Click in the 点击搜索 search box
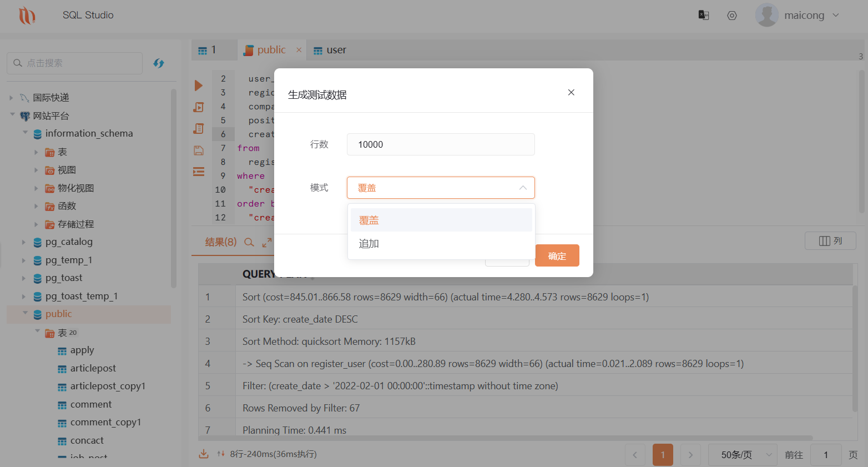868x467 pixels. click(x=74, y=63)
